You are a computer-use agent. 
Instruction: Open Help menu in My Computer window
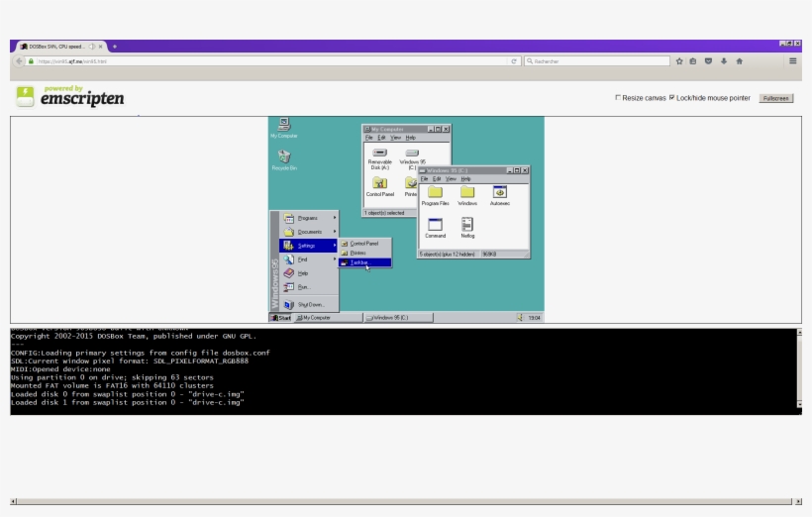tap(410, 138)
